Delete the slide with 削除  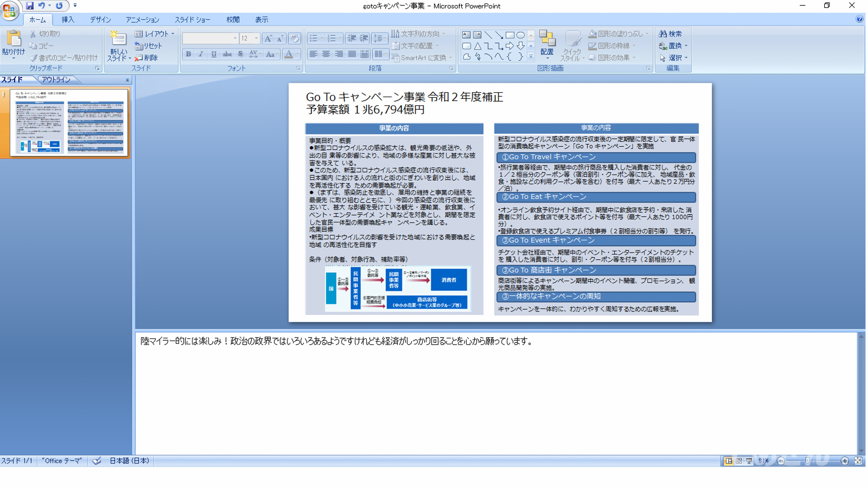pyautogui.click(x=146, y=58)
